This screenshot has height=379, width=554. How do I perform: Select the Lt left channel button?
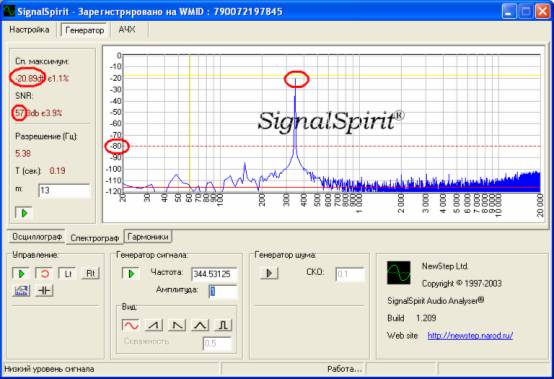tap(67, 273)
